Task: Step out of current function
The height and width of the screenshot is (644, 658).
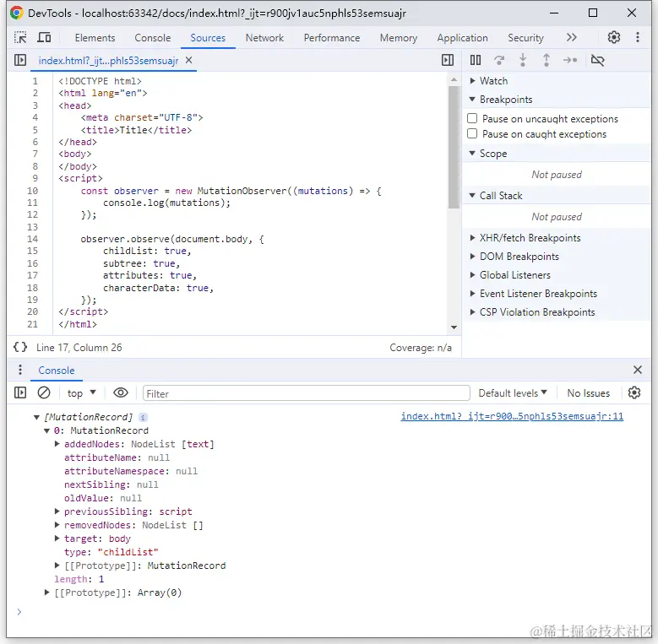Action: point(546,61)
